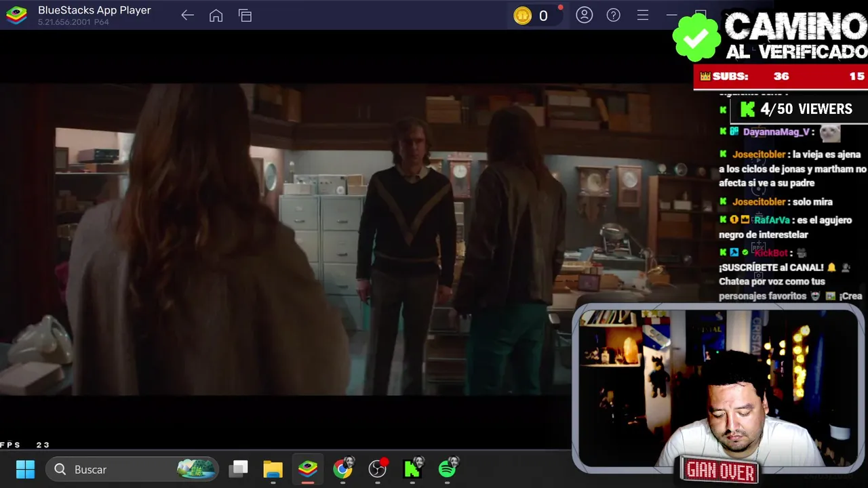The width and height of the screenshot is (868, 488).
Task: Minimize the BlueStacks window
Action: (671, 15)
